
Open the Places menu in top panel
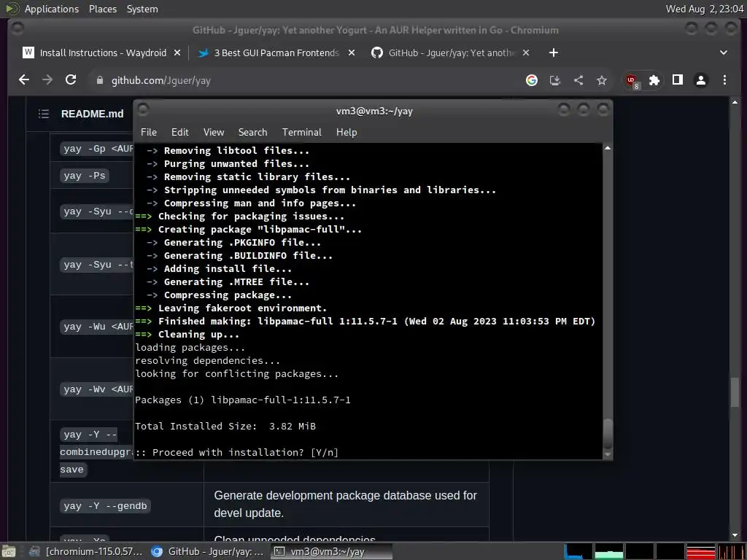(102, 9)
